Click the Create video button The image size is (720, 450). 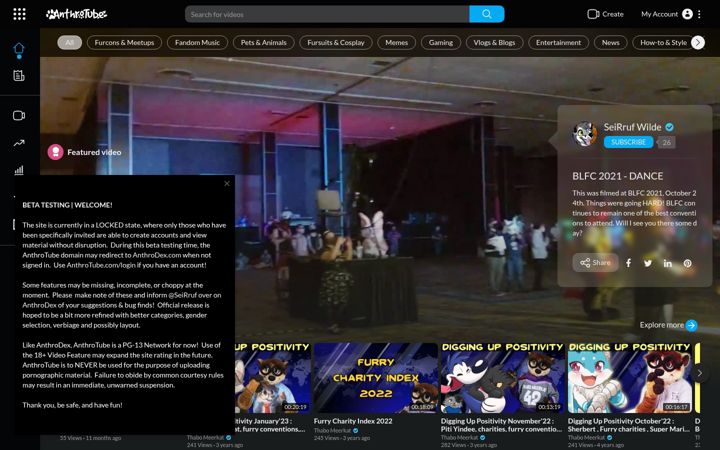605,14
